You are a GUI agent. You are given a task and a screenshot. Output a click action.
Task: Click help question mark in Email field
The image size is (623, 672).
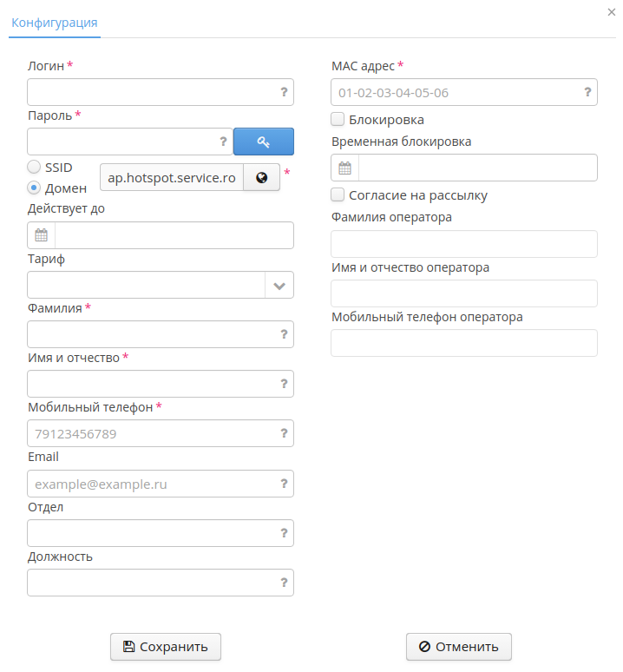[x=284, y=484]
